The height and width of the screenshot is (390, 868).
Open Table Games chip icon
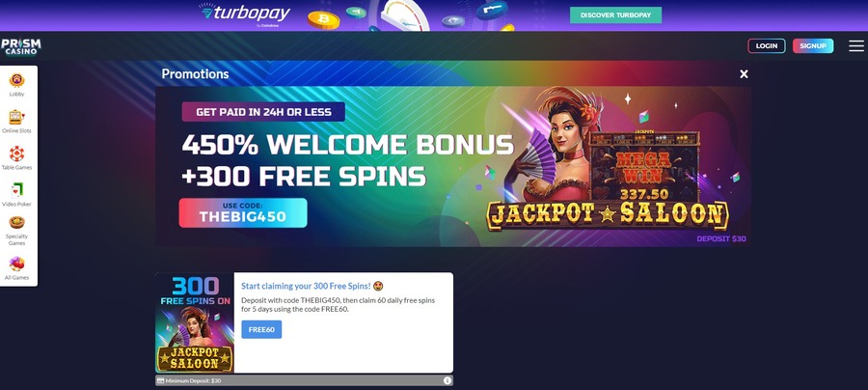click(16, 153)
